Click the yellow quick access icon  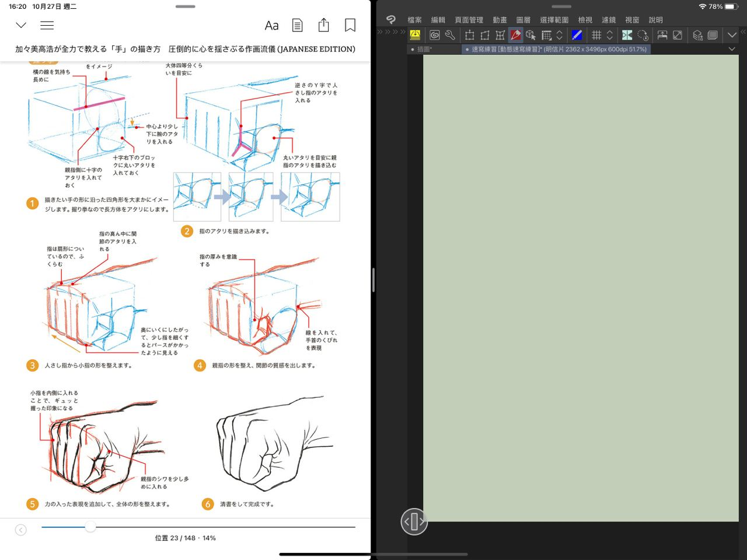tap(415, 35)
